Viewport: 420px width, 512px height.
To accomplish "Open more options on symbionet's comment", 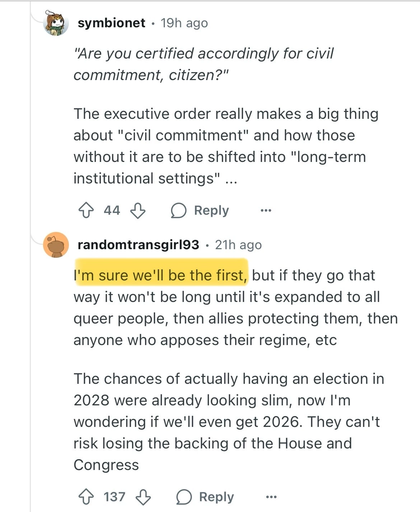I will [x=266, y=210].
